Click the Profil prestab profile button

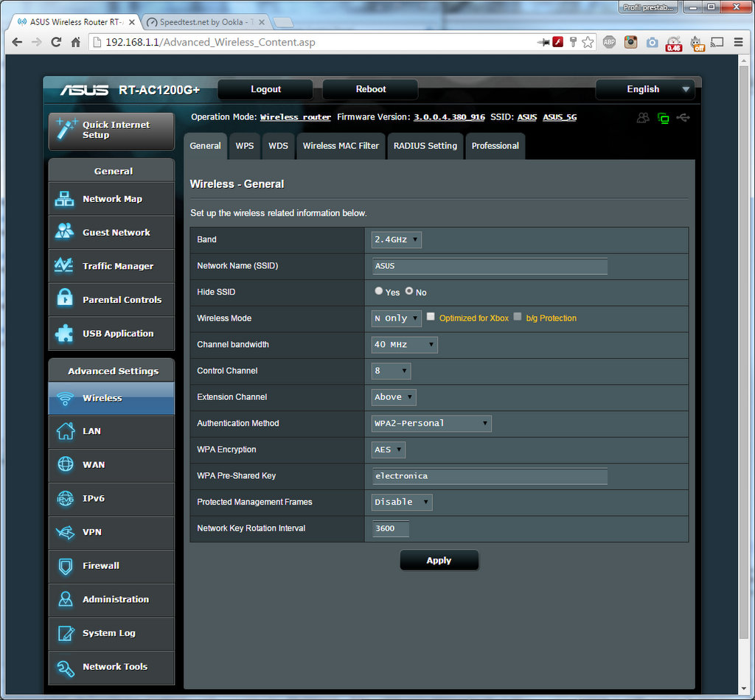pos(648,7)
